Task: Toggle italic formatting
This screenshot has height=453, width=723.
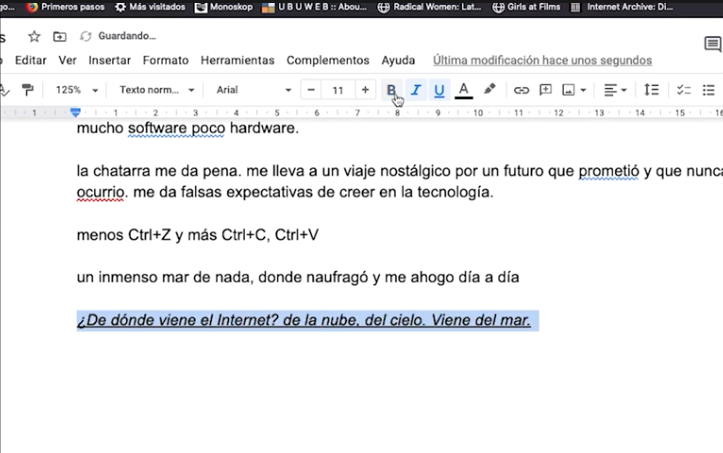Action: pos(415,90)
